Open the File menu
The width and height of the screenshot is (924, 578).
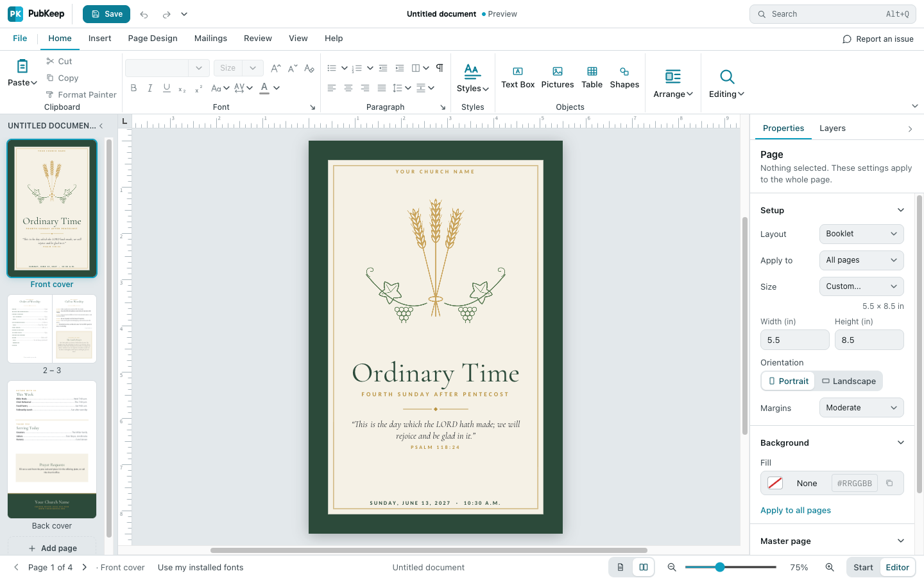pyautogui.click(x=20, y=39)
